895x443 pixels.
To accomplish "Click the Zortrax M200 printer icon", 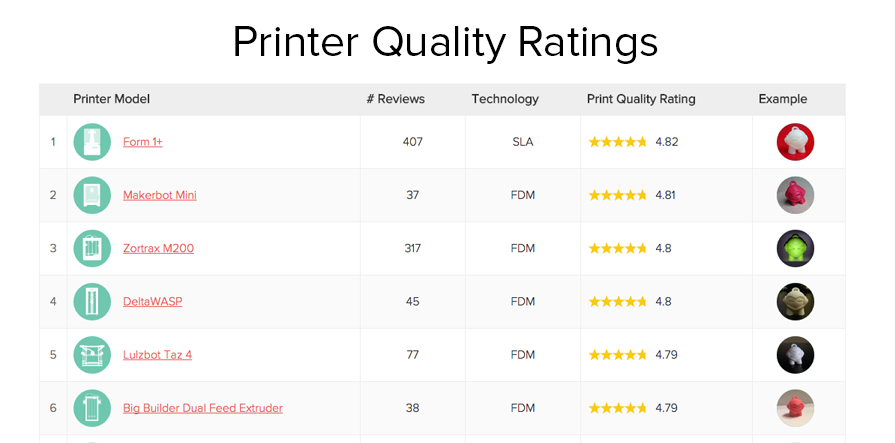I will (92, 248).
